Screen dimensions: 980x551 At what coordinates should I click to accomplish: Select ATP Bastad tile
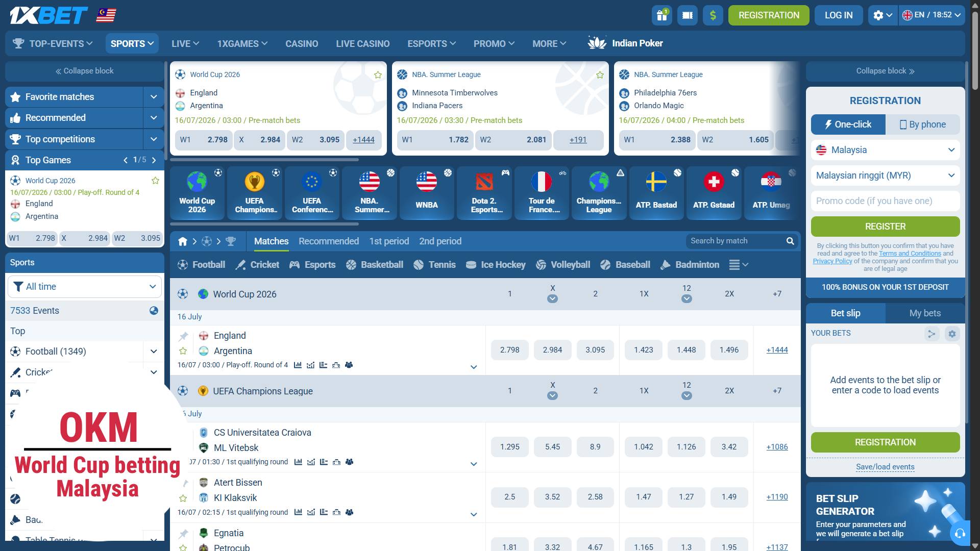coord(656,193)
